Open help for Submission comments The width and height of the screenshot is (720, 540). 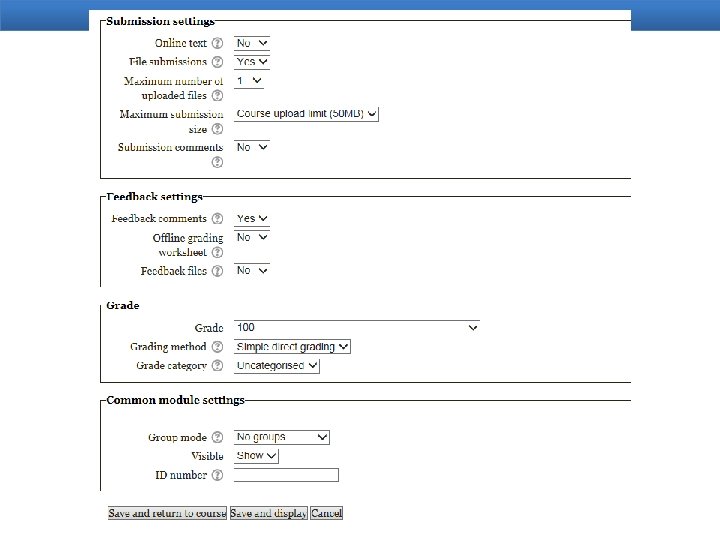pyautogui.click(x=217, y=162)
